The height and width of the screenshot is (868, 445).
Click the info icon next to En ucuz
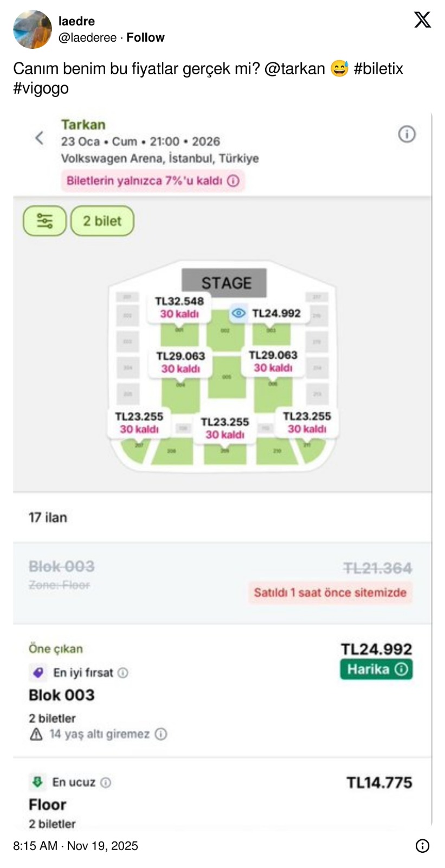click(x=106, y=782)
